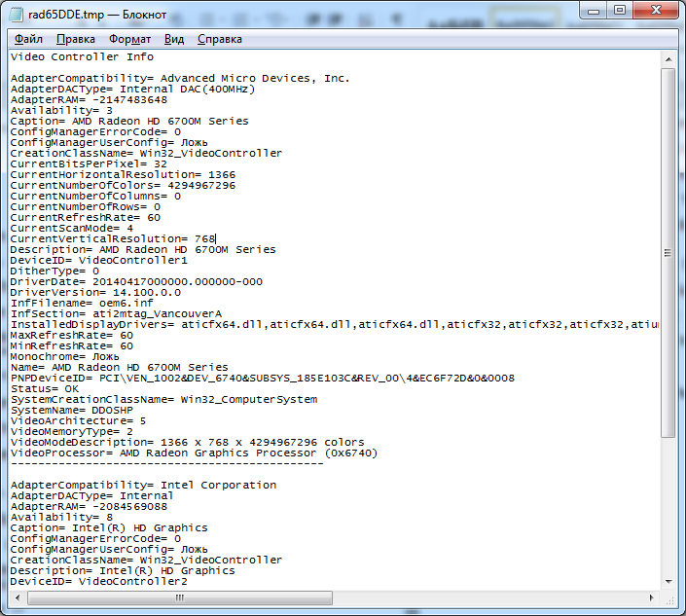Click 'AdapterDACType= Internal' line in Intel section
The width and height of the screenshot is (686, 616).
click(x=91, y=496)
